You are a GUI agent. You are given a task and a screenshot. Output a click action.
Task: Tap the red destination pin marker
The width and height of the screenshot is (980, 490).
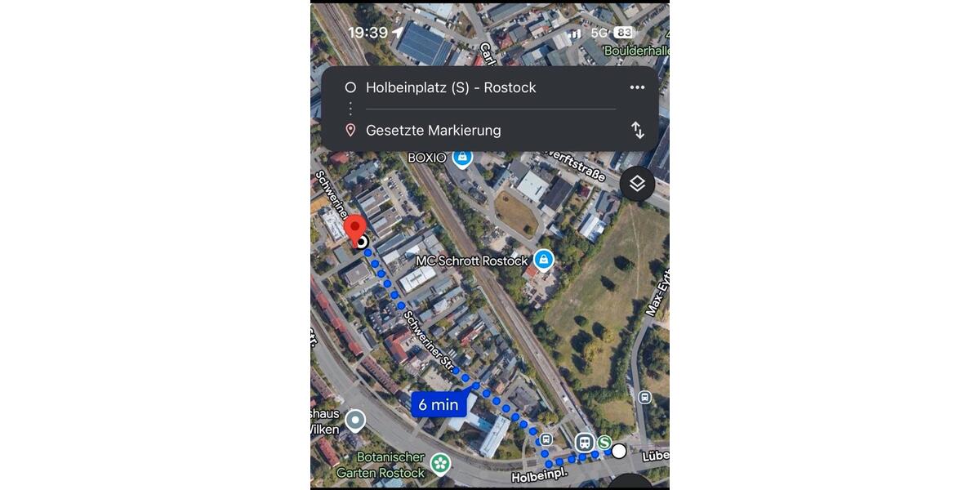tap(354, 230)
